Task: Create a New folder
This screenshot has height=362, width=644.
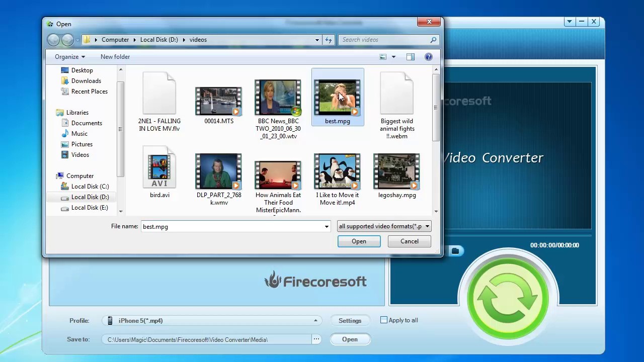Action: pyautogui.click(x=115, y=57)
